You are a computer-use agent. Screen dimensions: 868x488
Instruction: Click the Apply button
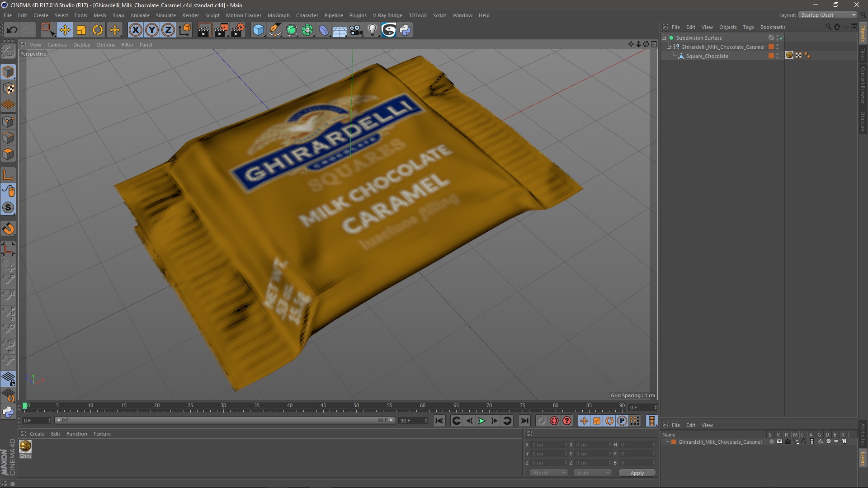pos(637,473)
